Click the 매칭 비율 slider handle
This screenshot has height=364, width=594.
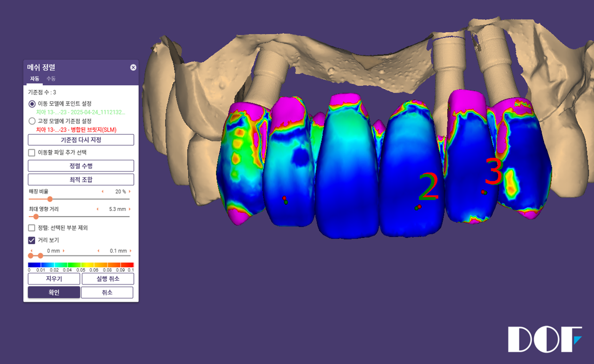(x=50, y=199)
